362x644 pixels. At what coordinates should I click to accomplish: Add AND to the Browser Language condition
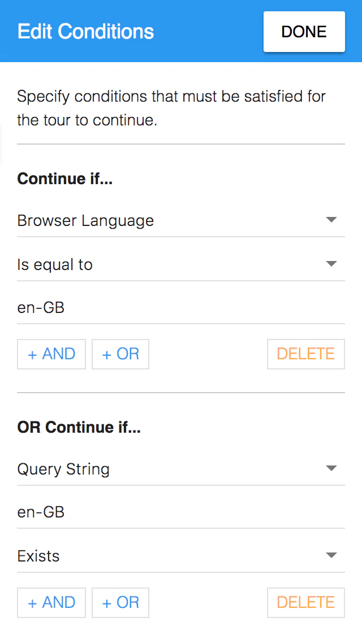[x=51, y=354]
